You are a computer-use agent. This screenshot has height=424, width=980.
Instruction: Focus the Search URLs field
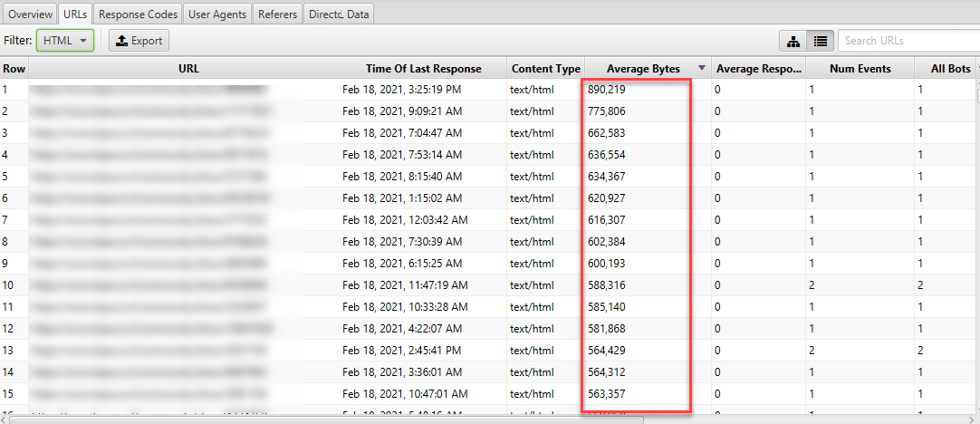pyautogui.click(x=908, y=41)
